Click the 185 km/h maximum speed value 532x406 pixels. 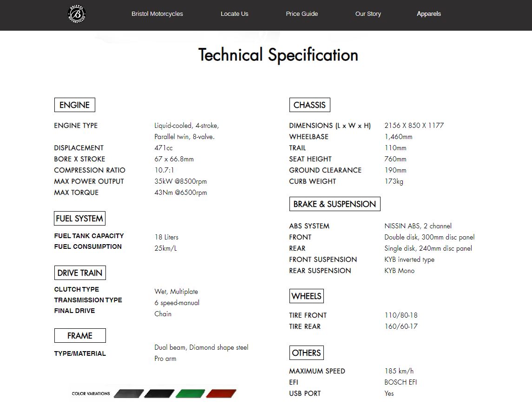point(399,371)
